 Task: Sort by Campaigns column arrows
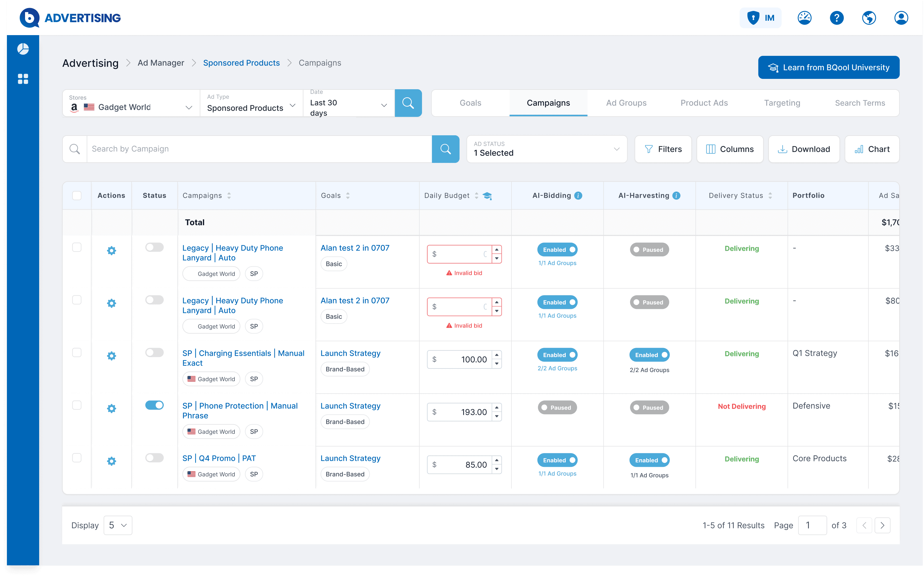click(x=229, y=195)
